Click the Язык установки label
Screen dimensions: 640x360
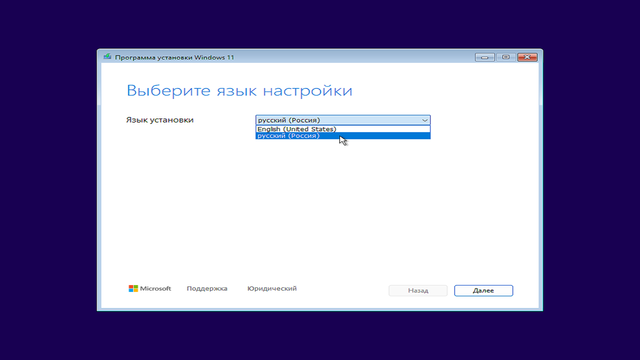click(x=160, y=120)
